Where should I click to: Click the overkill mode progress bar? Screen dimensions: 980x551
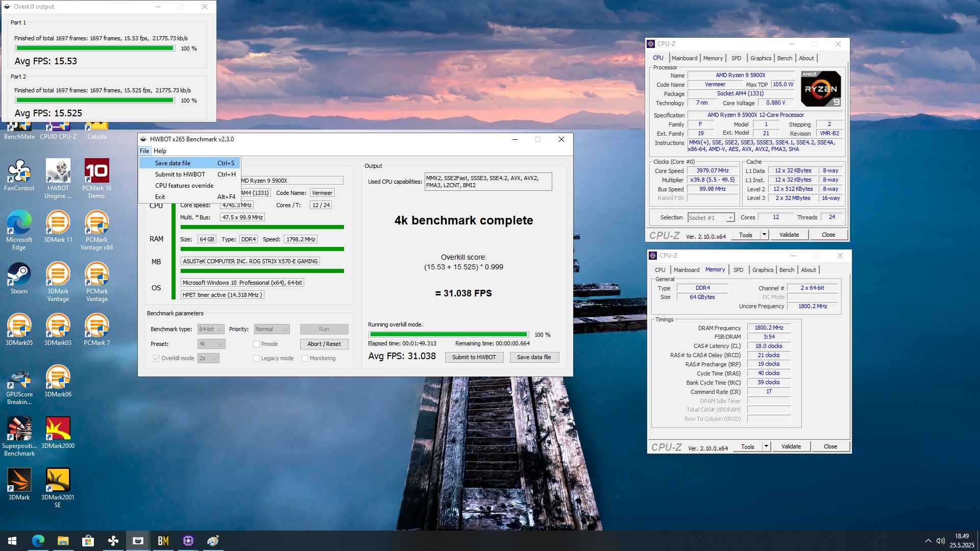tap(448, 335)
